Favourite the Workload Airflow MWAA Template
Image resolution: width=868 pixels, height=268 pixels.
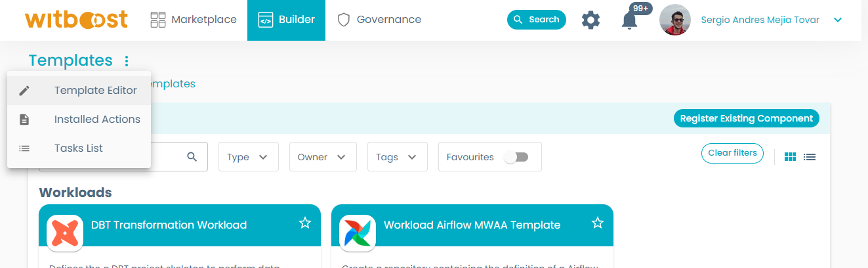pos(598,223)
